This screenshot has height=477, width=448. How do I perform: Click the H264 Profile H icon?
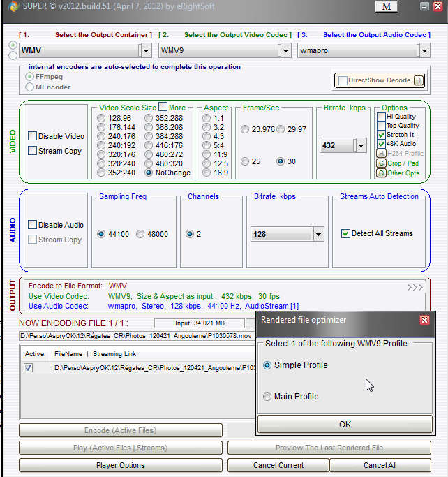381,153
